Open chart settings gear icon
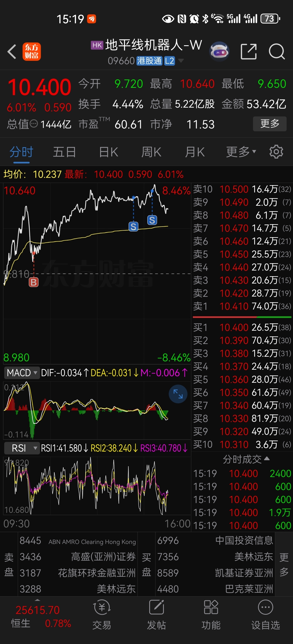Screen dimensions: 293x644 pyautogui.click(x=276, y=152)
